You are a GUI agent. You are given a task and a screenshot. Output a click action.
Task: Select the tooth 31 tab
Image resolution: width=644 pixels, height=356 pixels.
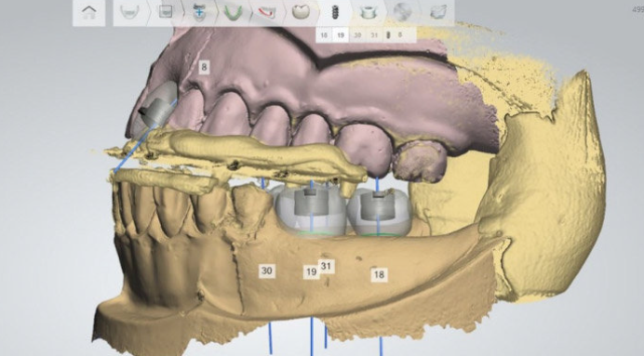coord(374,35)
